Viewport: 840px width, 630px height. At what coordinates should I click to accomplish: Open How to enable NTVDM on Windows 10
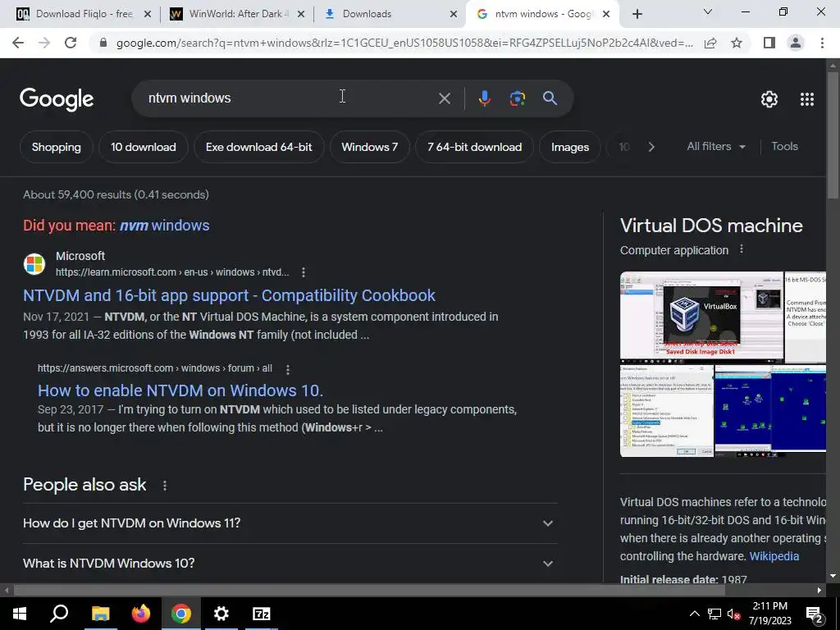point(180,390)
